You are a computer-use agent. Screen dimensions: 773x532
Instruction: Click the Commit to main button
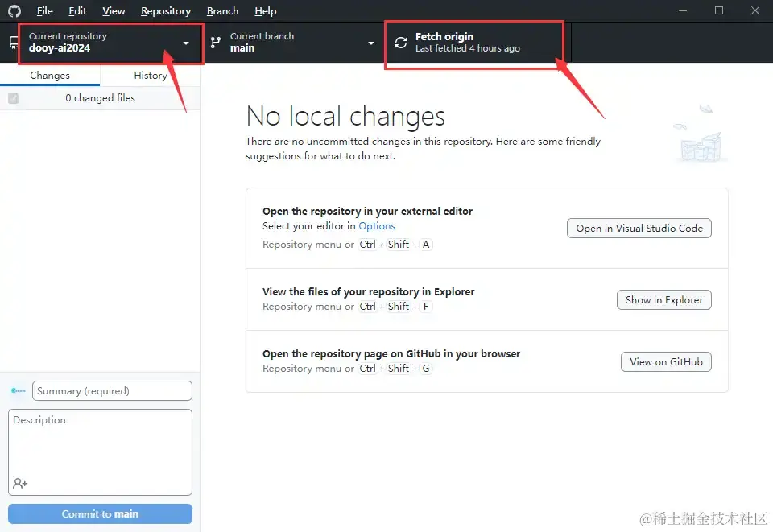click(x=100, y=513)
